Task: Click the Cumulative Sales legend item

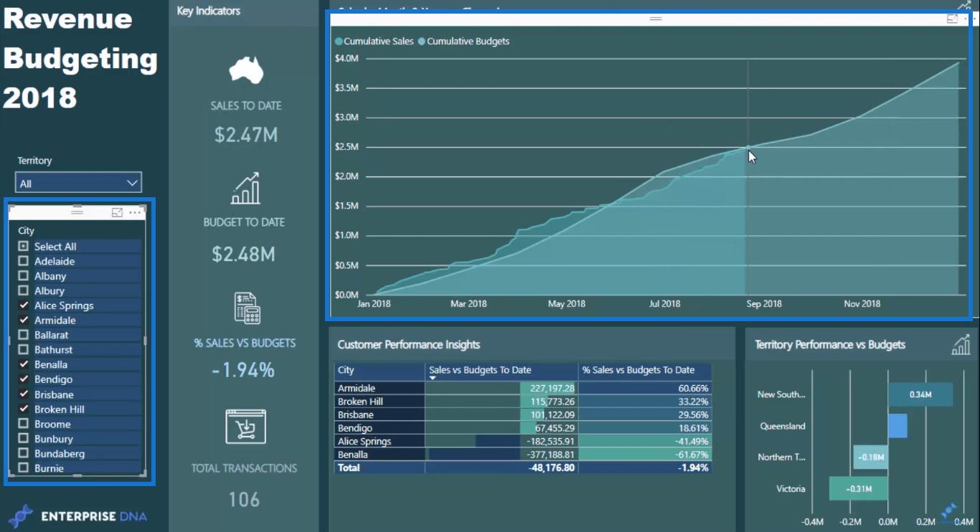Action: click(x=374, y=42)
